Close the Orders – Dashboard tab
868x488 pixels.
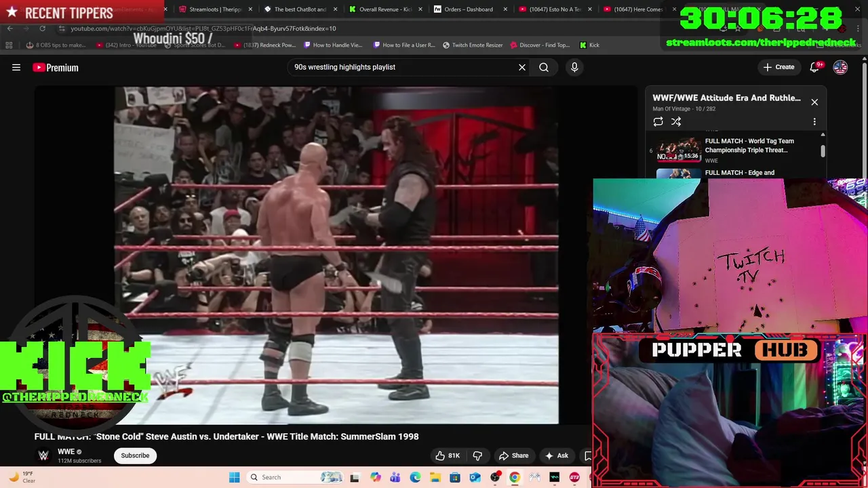pos(505,9)
